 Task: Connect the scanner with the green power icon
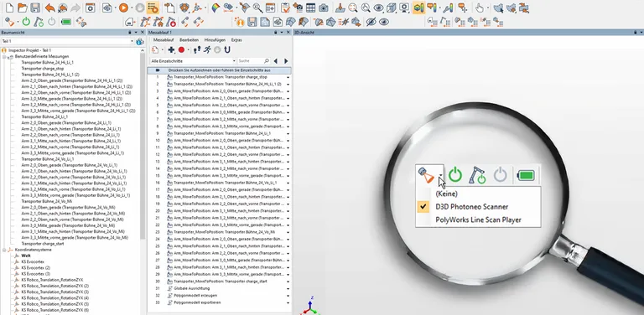(26, 22)
